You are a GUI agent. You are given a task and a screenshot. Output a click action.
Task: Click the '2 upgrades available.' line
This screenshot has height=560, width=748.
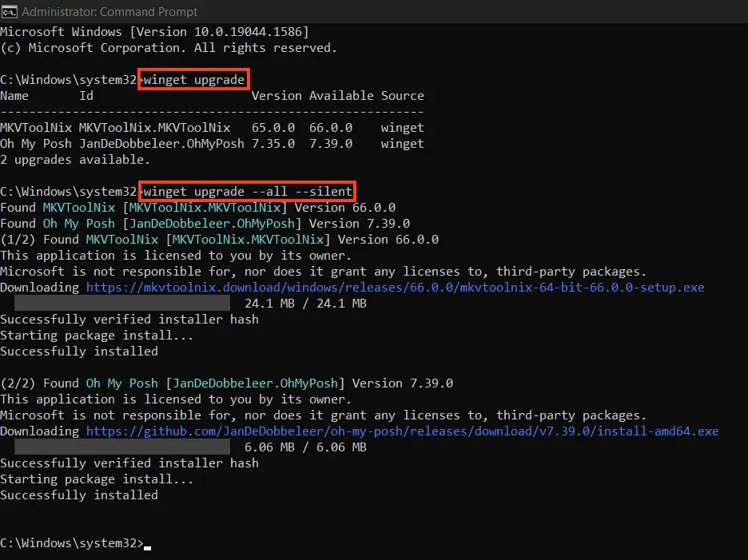click(x=78, y=160)
